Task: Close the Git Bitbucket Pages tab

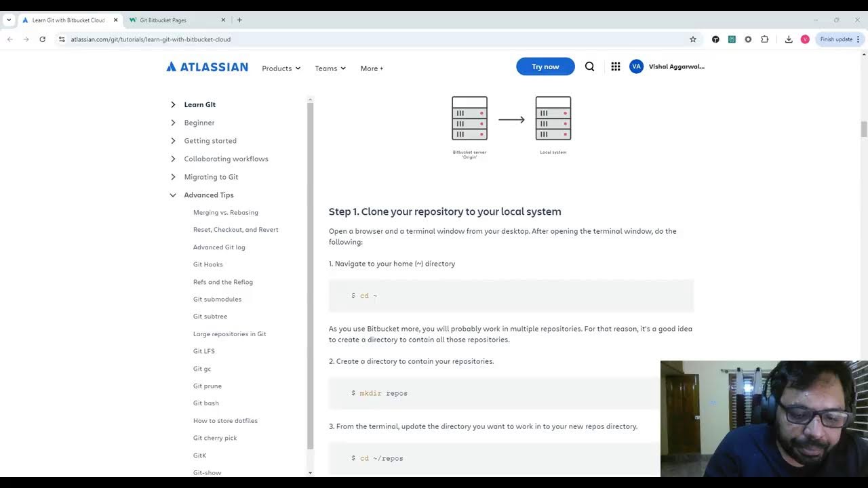Action: [x=223, y=20]
